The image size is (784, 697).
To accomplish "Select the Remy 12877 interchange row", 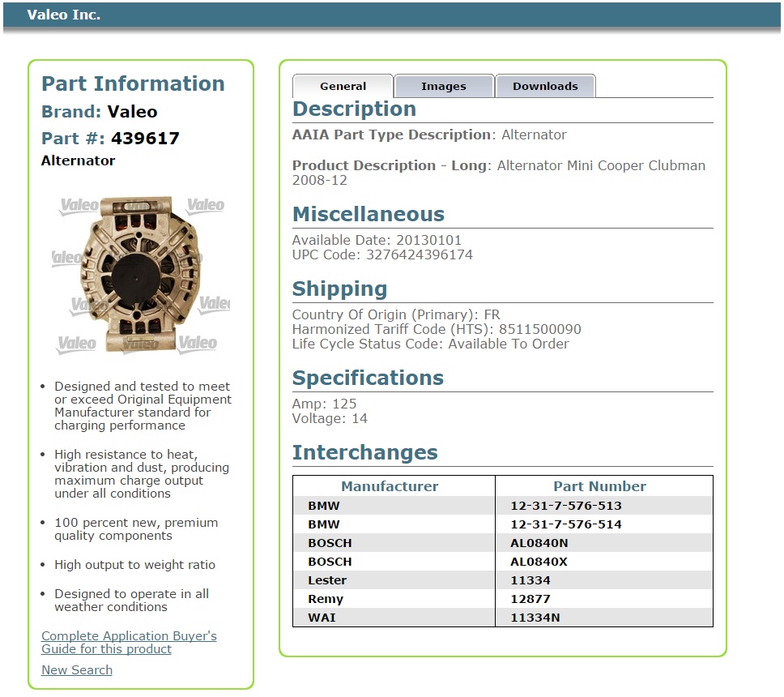I will [x=502, y=599].
